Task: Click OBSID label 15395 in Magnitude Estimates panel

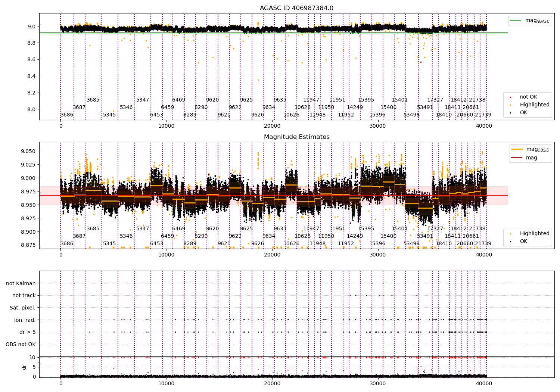Action: click(x=366, y=228)
